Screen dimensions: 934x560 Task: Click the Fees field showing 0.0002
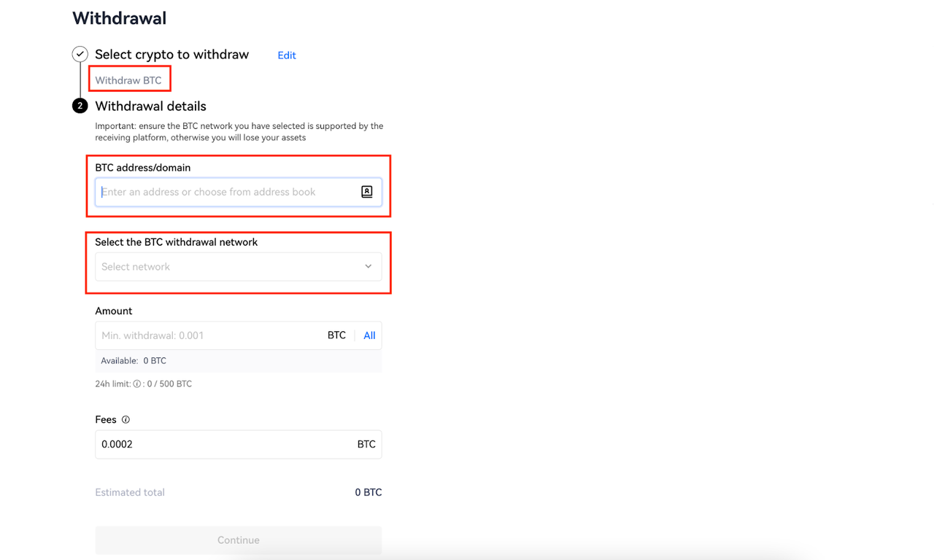click(239, 444)
